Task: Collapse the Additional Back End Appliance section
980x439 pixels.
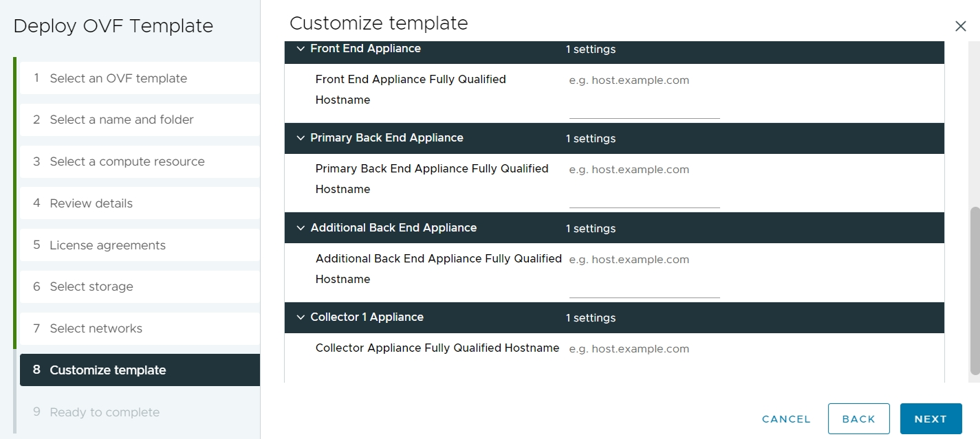Action: [x=301, y=227]
